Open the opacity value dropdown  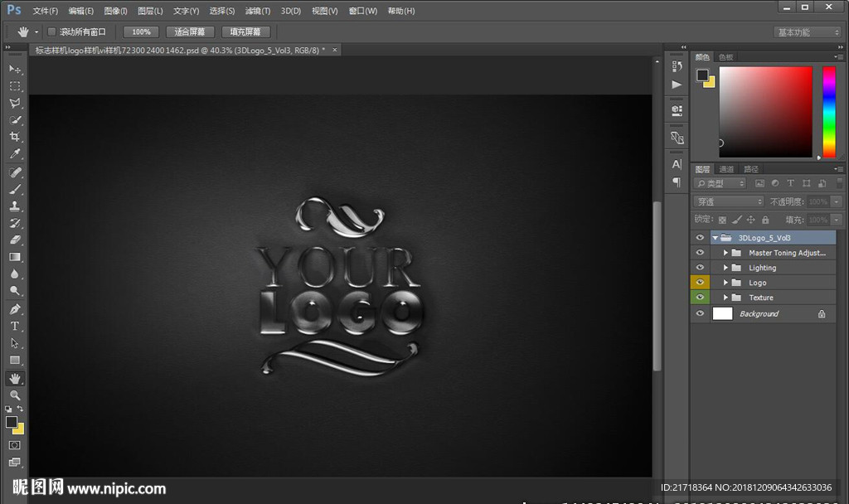[x=837, y=201]
